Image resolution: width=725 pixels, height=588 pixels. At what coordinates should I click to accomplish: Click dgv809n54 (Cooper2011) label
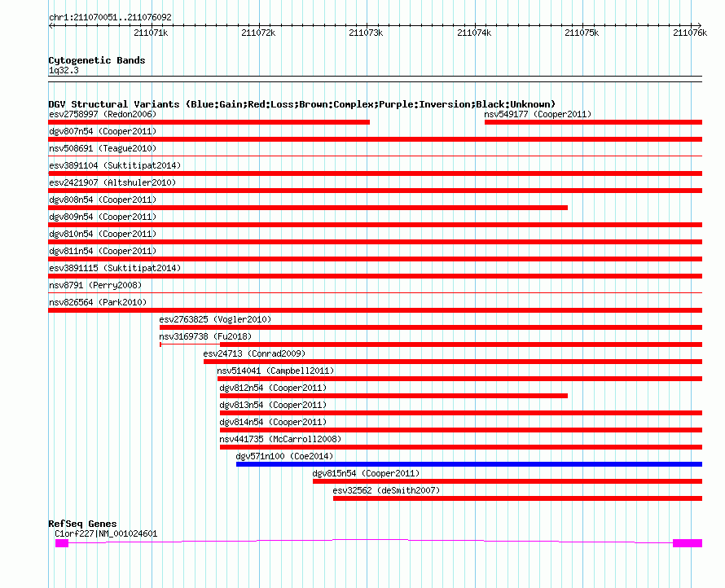103,217
